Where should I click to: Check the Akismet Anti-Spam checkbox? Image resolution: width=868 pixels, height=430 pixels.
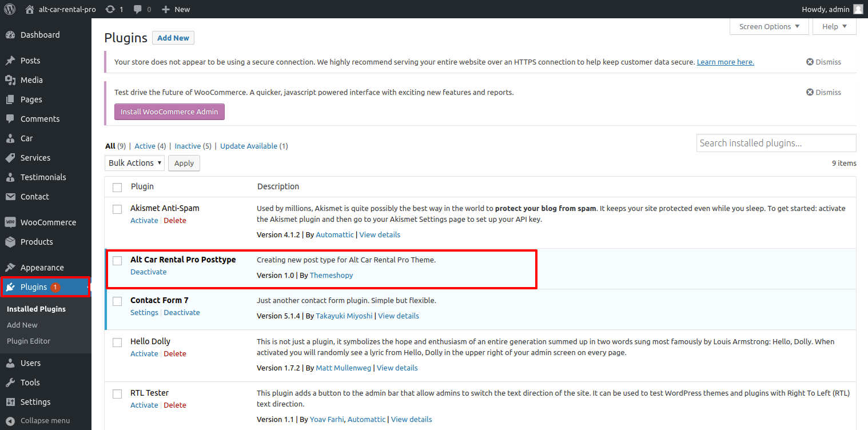(117, 209)
